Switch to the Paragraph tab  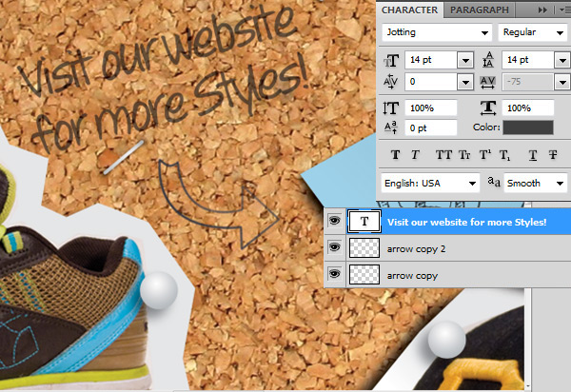pos(480,10)
